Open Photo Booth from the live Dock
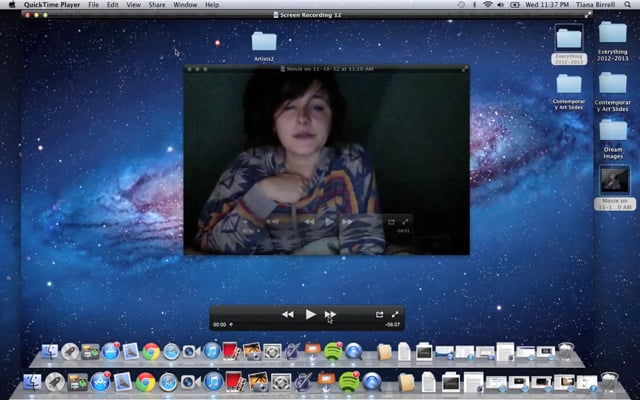The height and width of the screenshot is (400, 640). 236,382
